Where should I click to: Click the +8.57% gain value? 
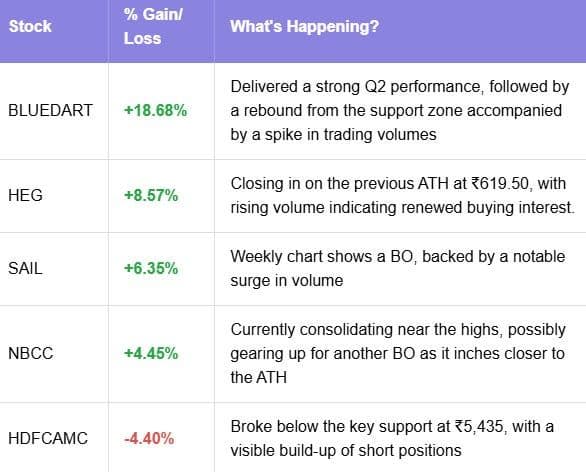click(151, 195)
